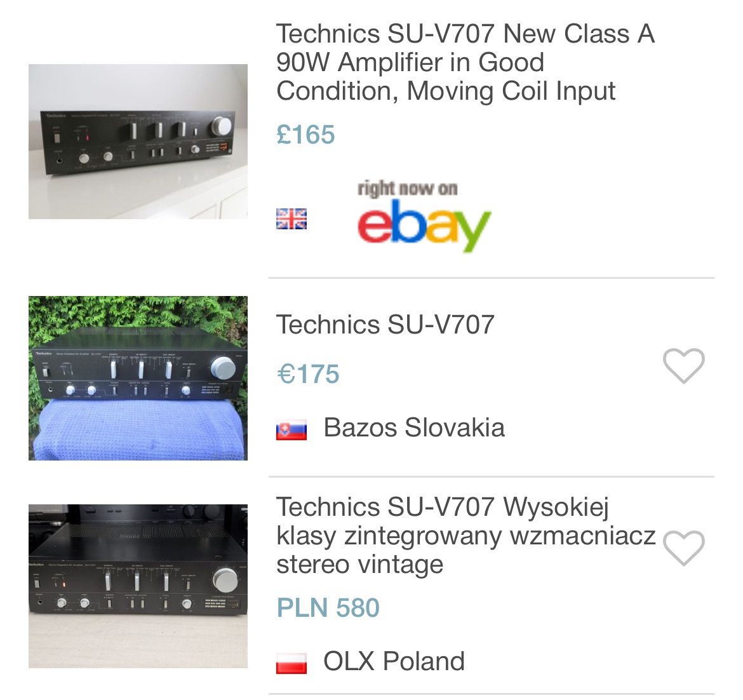This screenshot has width=743, height=700.
Task: Click the Poland flag icon
Action: pyautogui.click(x=291, y=663)
